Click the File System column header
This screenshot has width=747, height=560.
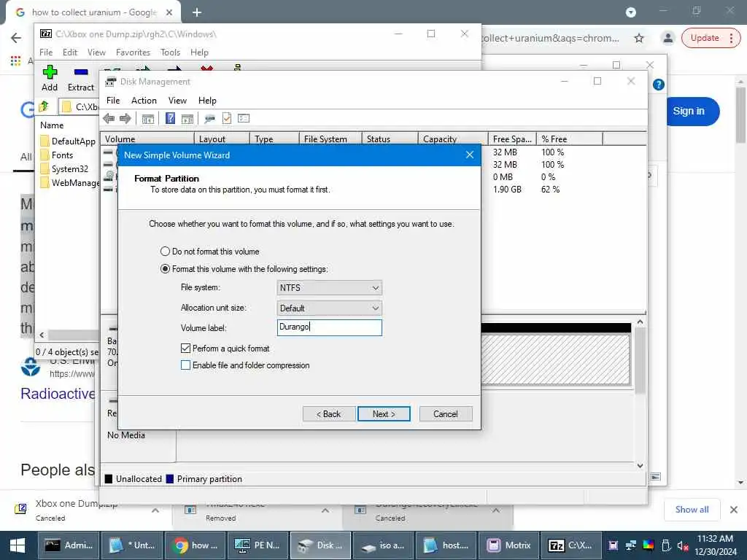click(x=330, y=139)
